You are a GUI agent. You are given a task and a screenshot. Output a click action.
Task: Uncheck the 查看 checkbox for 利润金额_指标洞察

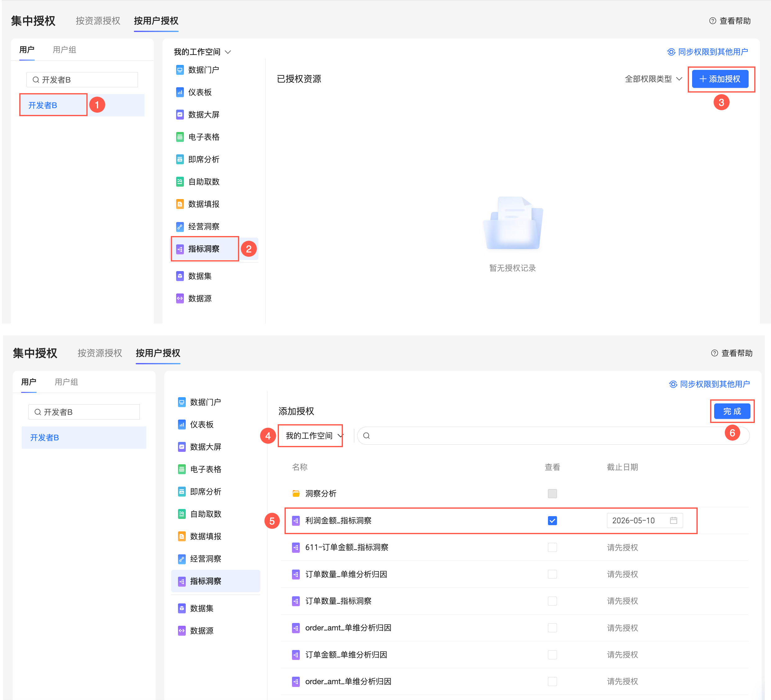552,520
